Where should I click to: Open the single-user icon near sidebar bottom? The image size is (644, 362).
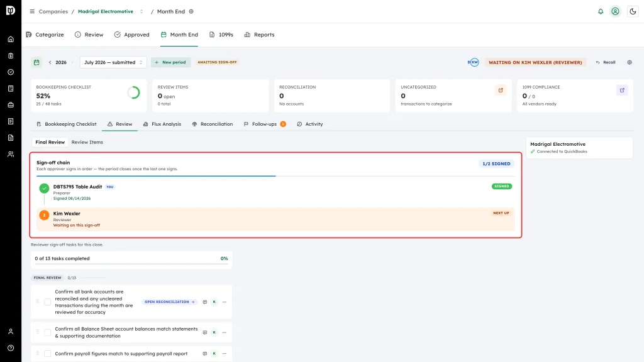pos(11,332)
